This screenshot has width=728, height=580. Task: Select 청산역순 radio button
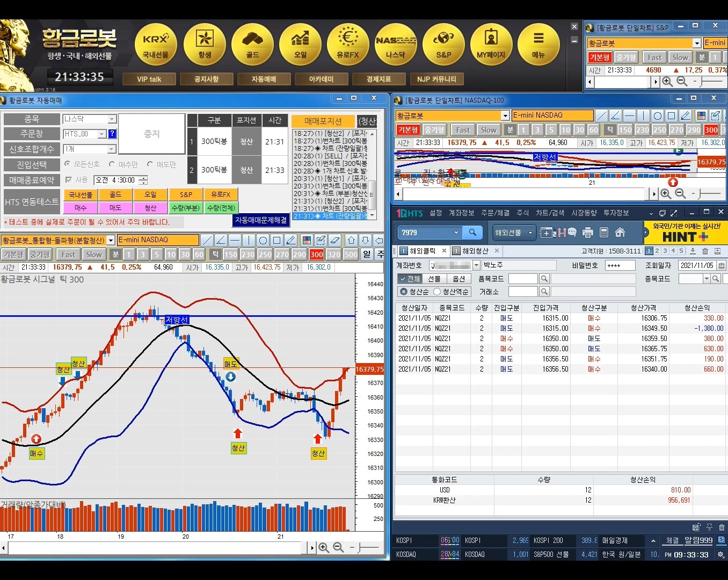(x=437, y=292)
